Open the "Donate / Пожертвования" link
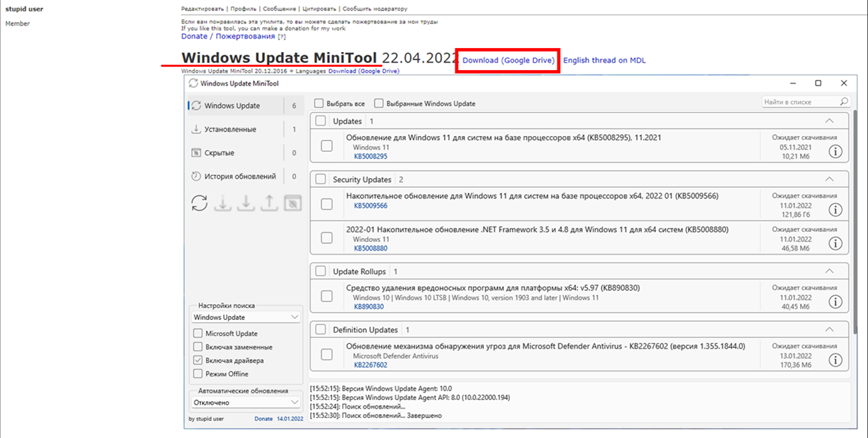 click(x=229, y=37)
